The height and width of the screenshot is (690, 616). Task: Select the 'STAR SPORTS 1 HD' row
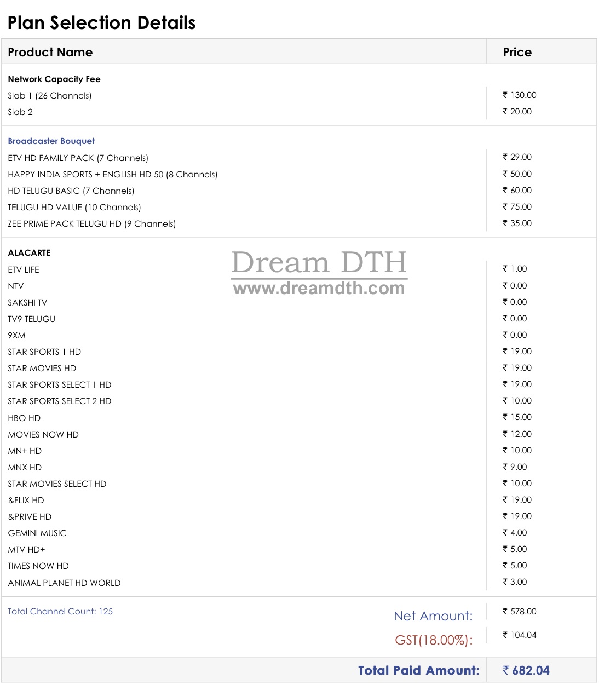click(44, 352)
